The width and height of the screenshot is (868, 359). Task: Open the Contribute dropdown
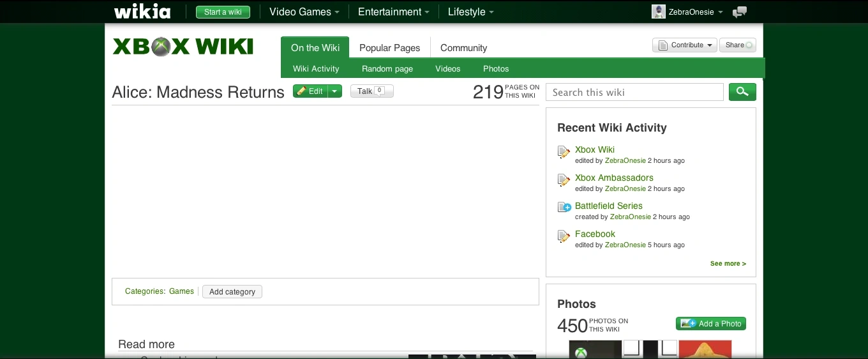(x=685, y=45)
